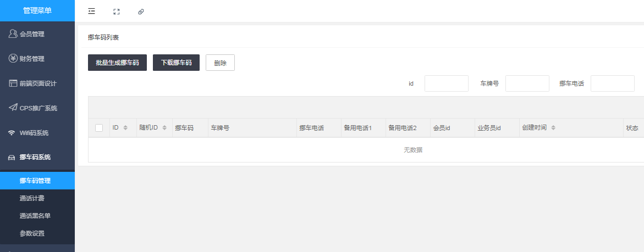Click 批量生成挪车码 button
The height and width of the screenshot is (252, 644).
point(118,63)
